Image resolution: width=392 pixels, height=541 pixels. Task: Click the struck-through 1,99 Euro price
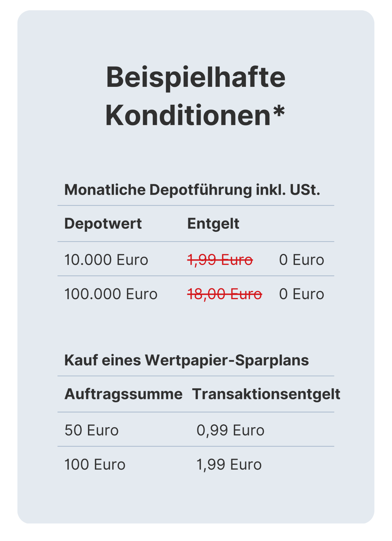tap(220, 260)
